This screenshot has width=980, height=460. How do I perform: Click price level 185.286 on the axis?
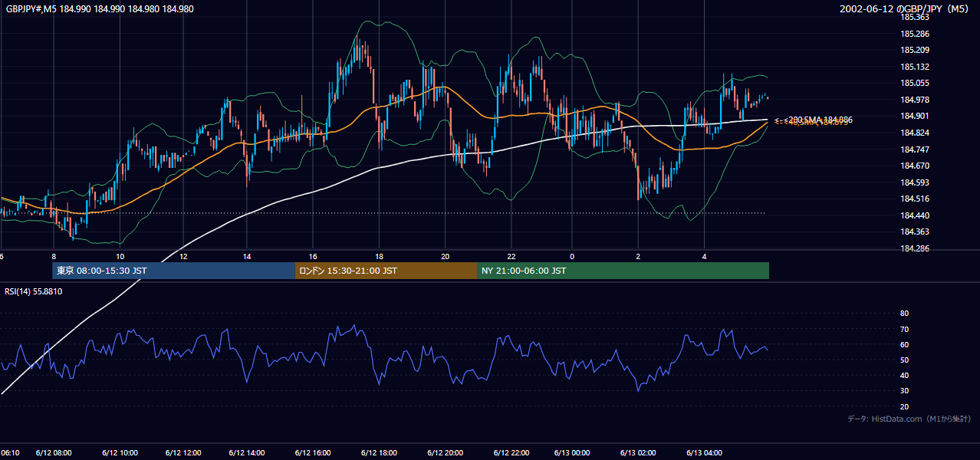tap(915, 34)
